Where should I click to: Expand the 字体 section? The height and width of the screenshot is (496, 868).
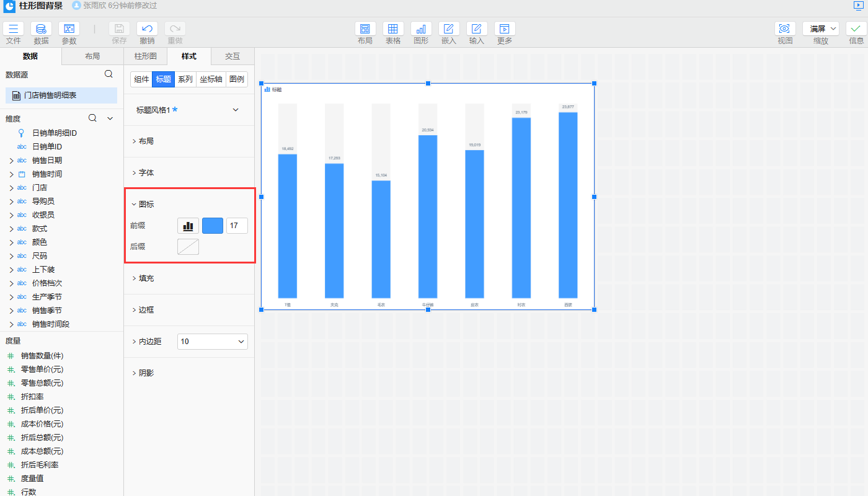coord(146,173)
